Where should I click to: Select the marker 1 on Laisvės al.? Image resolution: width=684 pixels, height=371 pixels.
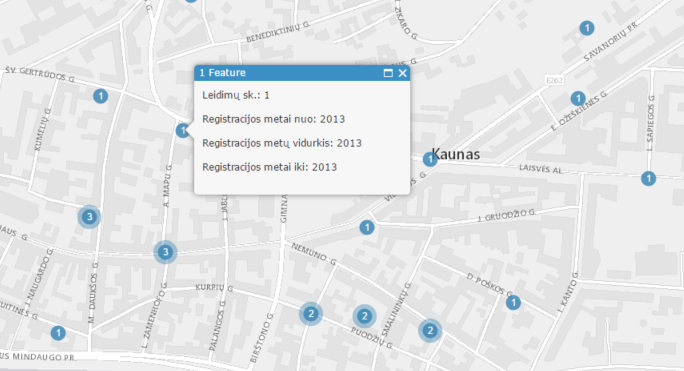click(x=648, y=178)
